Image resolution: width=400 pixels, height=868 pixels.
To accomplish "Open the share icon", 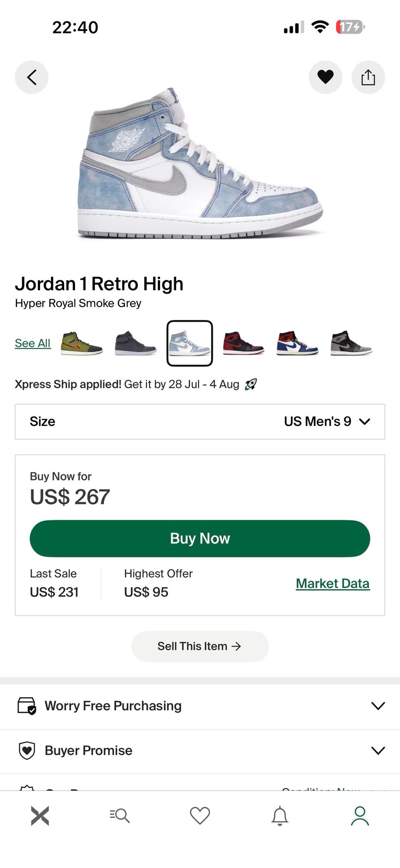I will pos(368,77).
